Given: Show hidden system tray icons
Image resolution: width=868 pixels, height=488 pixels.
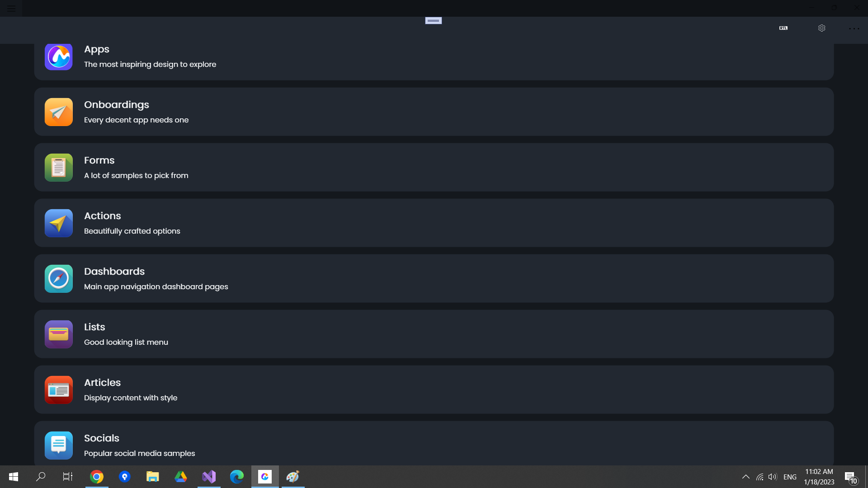Looking at the screenshot, I should [x=745, y=477].
